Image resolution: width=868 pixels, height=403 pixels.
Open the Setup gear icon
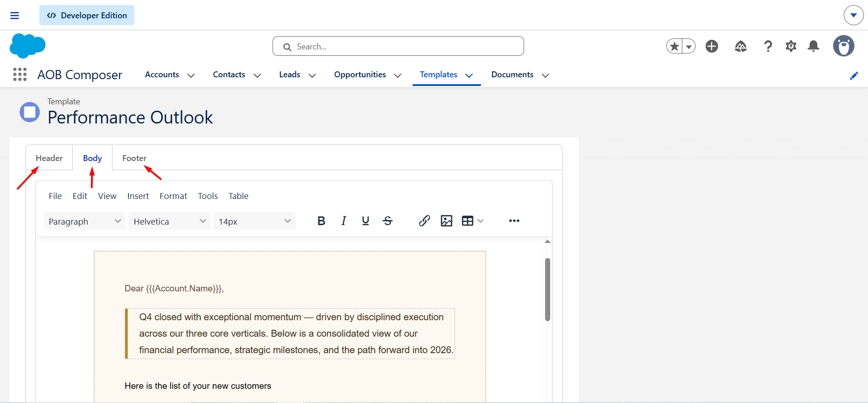(791, 46)
